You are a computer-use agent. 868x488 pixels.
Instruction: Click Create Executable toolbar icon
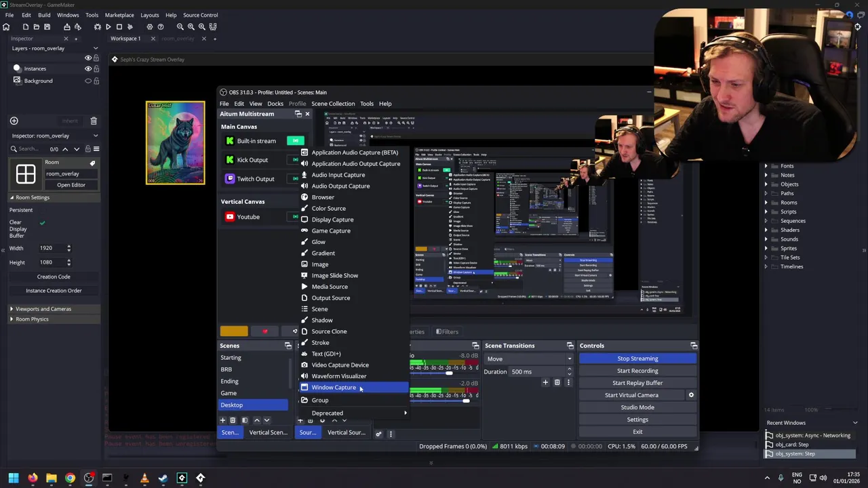[67, 26]
